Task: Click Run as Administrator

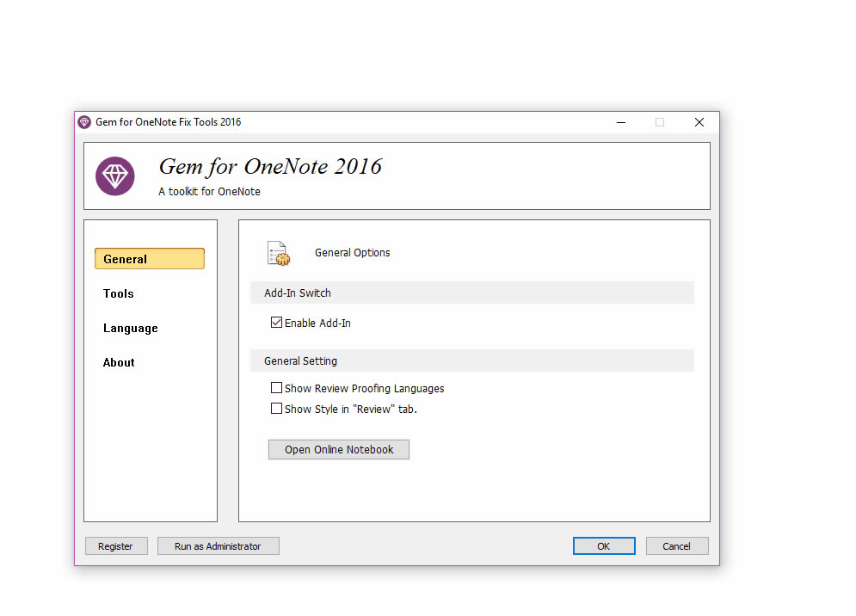Action: coord(218,545)
